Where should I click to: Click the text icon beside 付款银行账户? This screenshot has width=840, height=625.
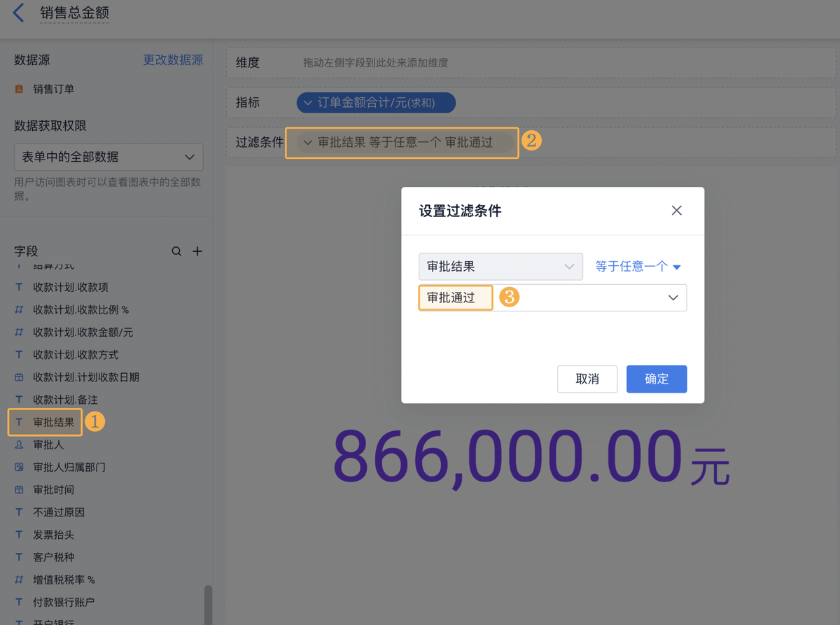tap(19, 602)
